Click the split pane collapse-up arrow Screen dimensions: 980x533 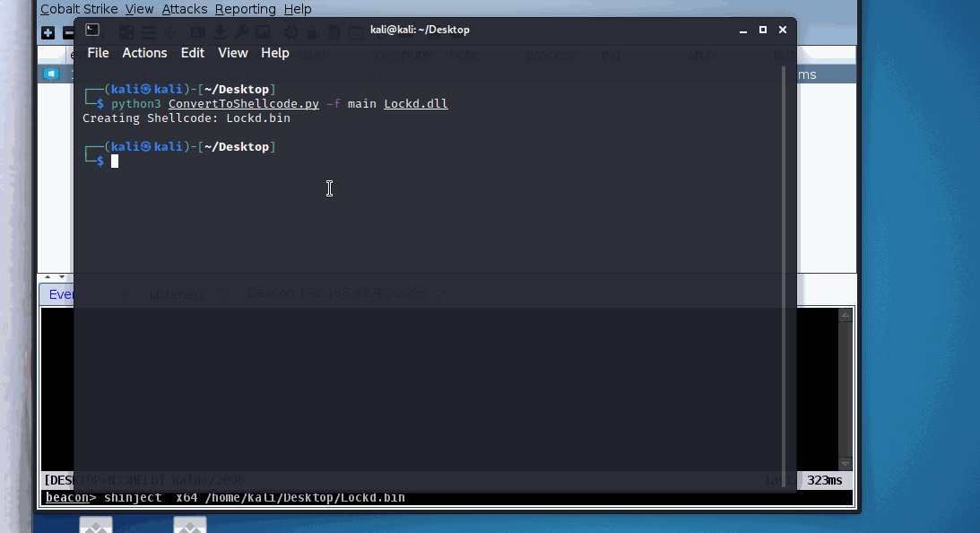(48, 276)
